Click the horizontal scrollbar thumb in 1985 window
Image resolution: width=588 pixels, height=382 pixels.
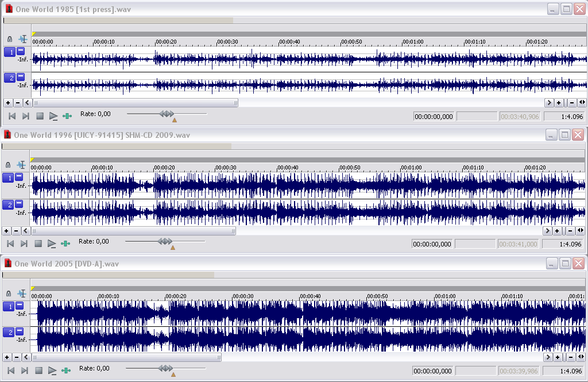(x=136, y=102)
